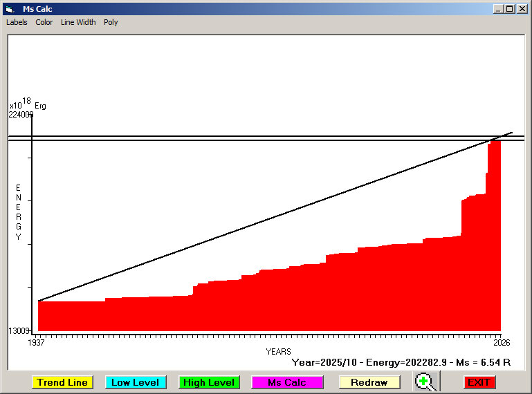The height and width of the screenshot is (394, 532).
Task: Click the 1937 start year label
Action: (36, 343)
